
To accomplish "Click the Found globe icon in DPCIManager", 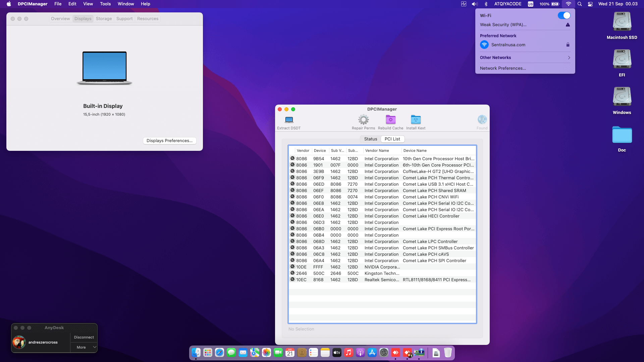I will 482,120.
